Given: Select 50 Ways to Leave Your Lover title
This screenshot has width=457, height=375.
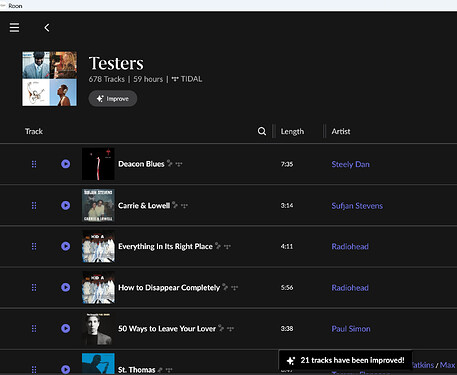Looking at the screenshot, I should 167,329.
